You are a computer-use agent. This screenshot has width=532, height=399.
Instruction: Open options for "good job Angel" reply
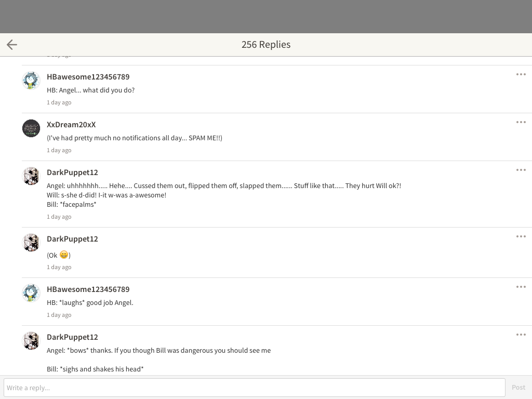(x=521, y=287)
